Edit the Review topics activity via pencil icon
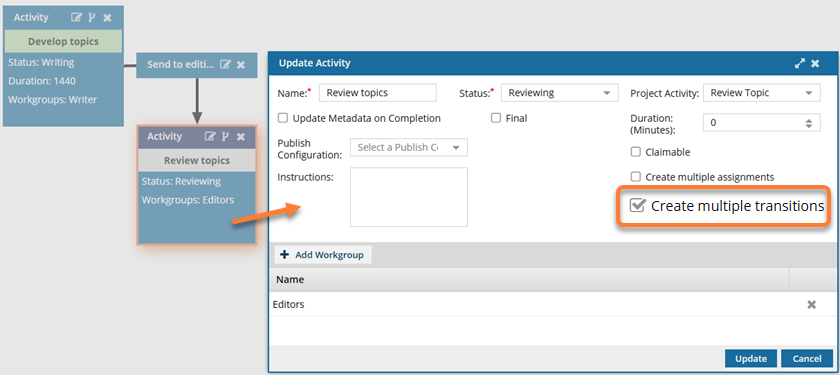 coord(210,137)
